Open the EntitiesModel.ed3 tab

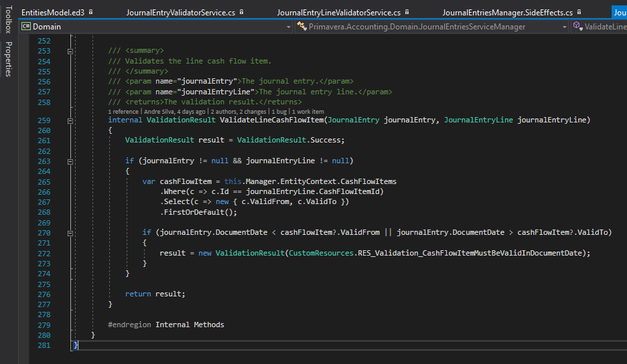53,13
